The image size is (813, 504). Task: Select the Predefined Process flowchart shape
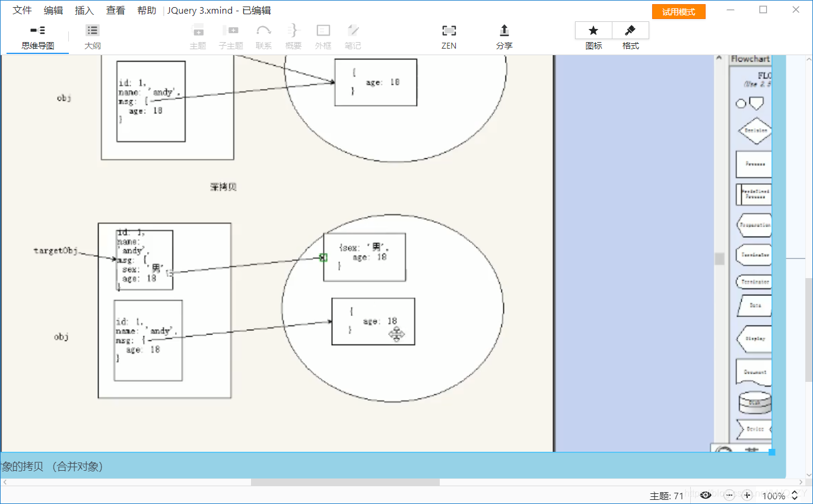(754, 194)
